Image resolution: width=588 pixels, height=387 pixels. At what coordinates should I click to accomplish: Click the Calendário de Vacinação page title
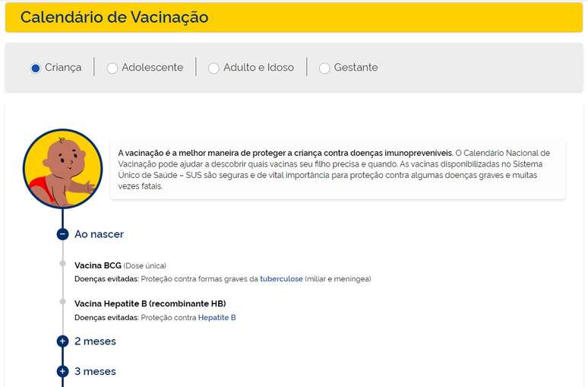(114, 17)
